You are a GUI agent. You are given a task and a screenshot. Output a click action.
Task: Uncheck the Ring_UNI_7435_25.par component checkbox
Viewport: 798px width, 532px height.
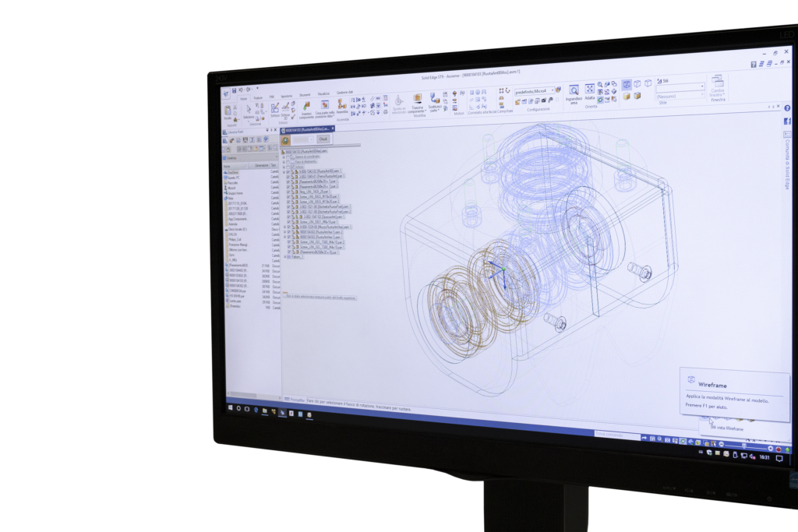(x=288, y=192)
